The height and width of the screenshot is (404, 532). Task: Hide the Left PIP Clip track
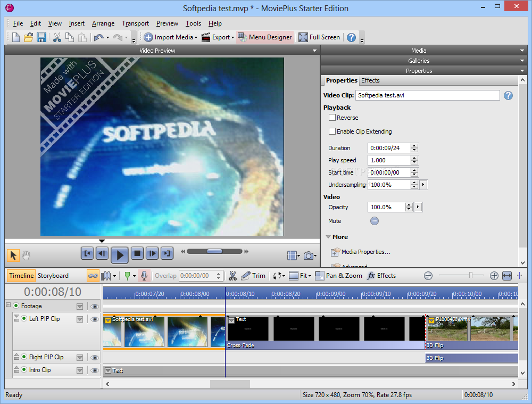pos(95,319)
